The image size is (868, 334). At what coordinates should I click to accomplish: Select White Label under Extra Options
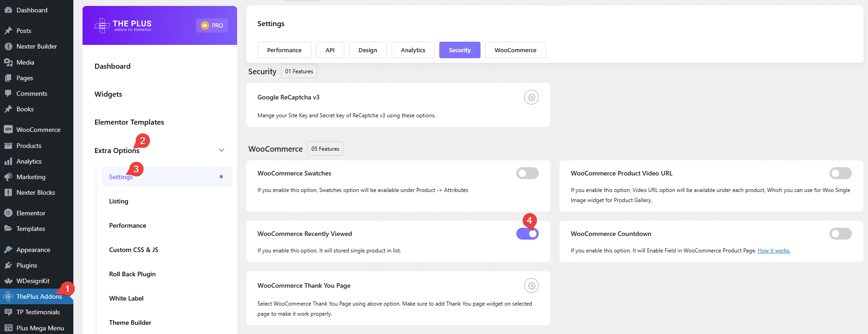(126, 298)
